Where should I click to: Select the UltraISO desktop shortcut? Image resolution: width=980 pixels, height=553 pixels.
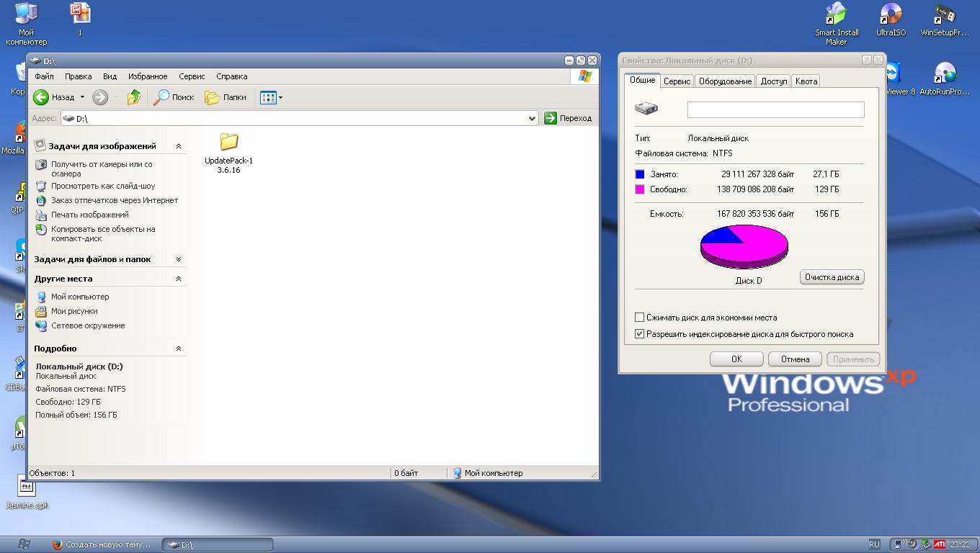[x=891, y=19]
